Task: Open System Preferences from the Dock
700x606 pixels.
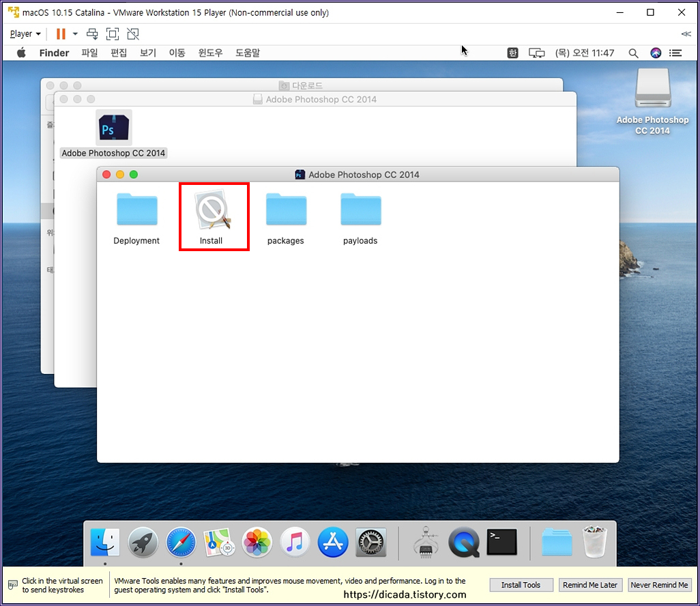Action: [x=370, y=542]
